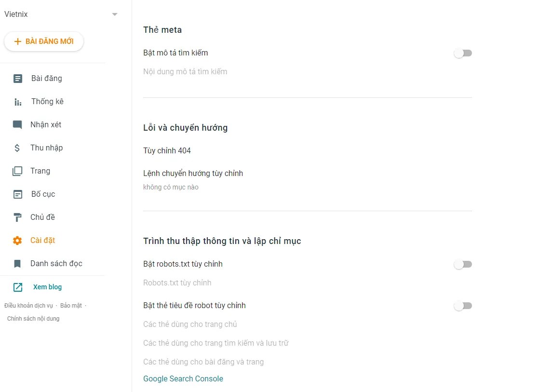Click the Thu nhập dollar icon
Screen dimensions: 552x392
[17, 148]
